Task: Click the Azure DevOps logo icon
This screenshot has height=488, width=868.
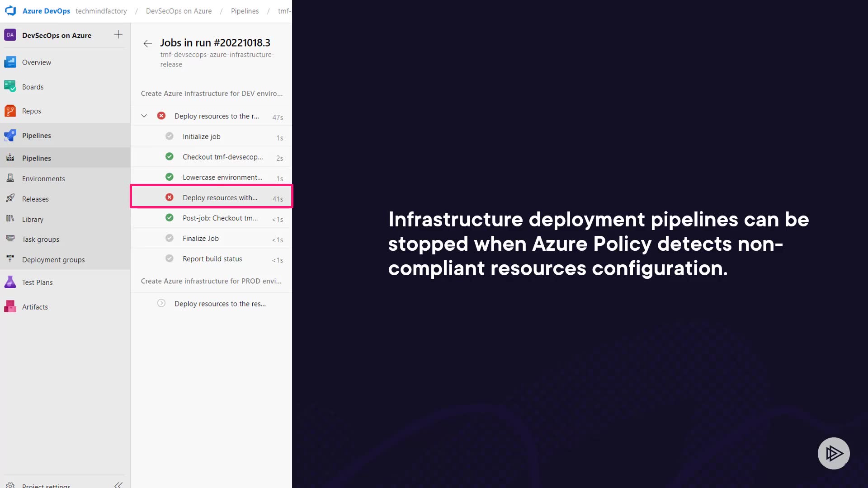Action: pyautogui.click(x=10, y=10)
